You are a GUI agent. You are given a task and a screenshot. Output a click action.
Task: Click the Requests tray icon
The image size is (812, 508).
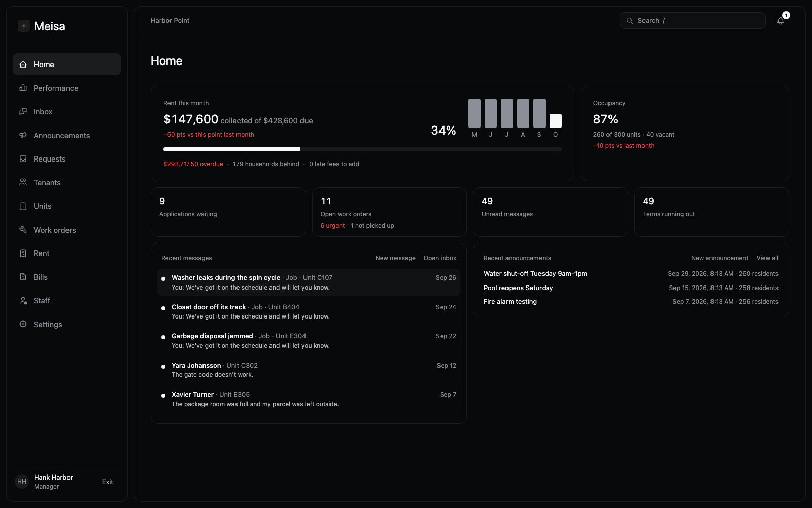coord(23,159)
